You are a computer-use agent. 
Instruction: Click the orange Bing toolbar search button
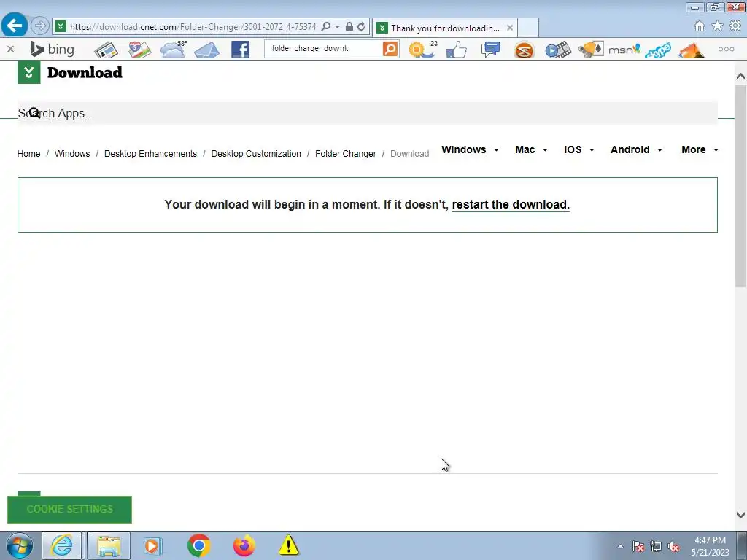point(390,49)
